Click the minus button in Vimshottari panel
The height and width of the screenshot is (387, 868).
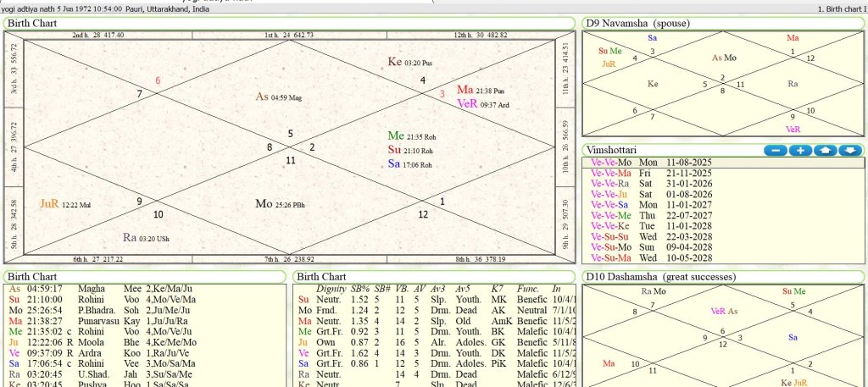click(776, 150)
